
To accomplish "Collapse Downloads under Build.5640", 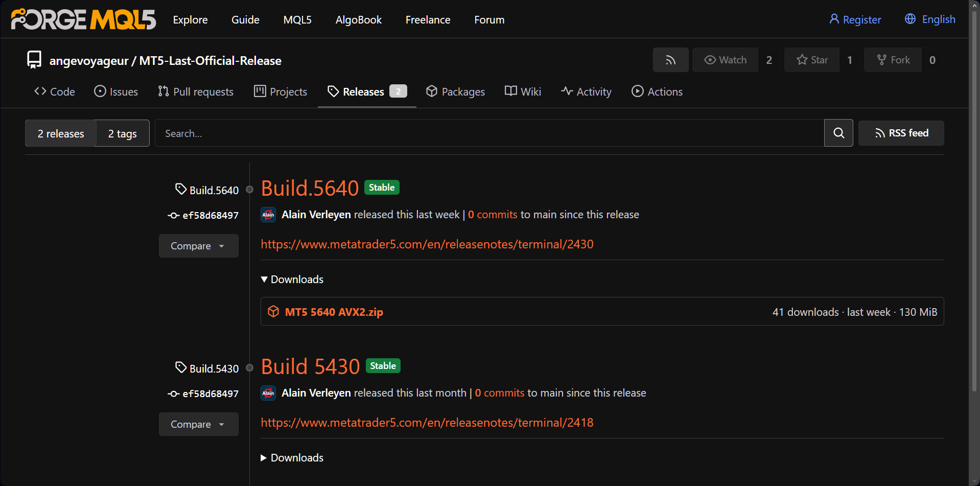I will (x=292, y=279).
